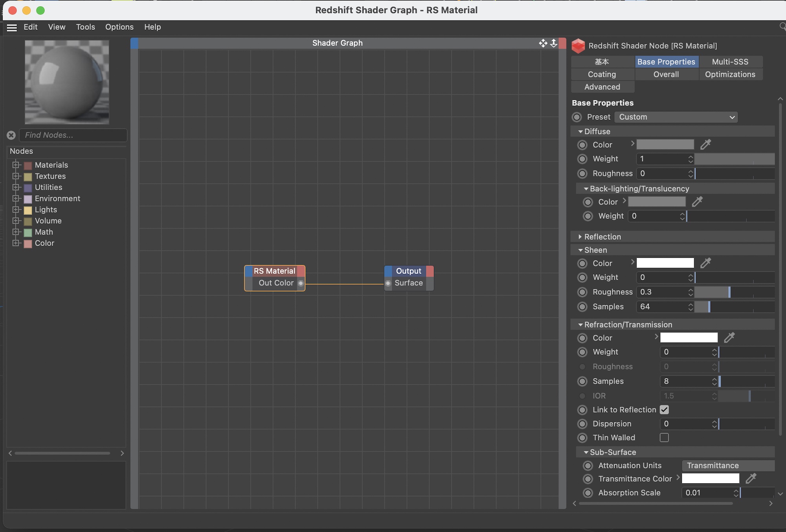Open the Preset Custom dropdown
Viewport: 786px width, 532px height.
[x=676, y=117]
